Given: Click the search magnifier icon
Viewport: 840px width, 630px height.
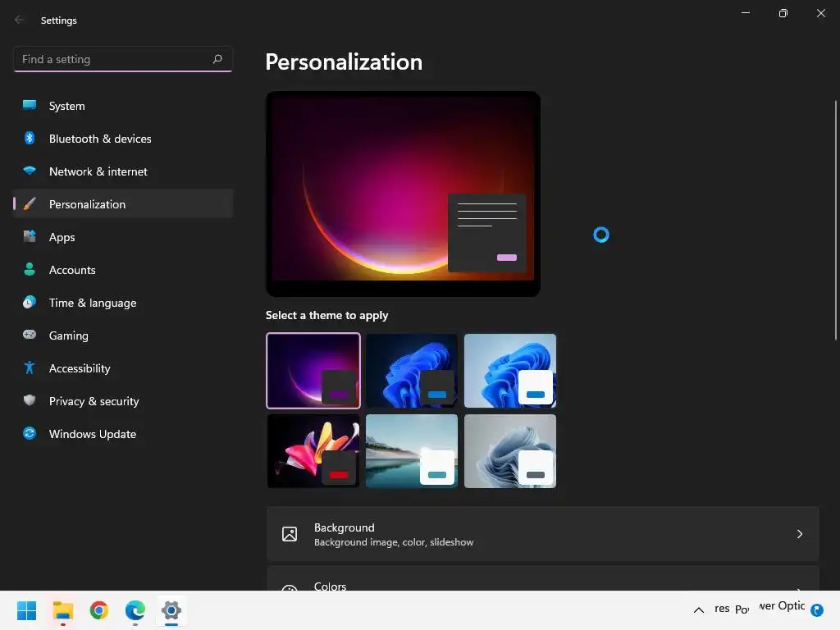Looking at the screenshot, I should pos(217,59).
